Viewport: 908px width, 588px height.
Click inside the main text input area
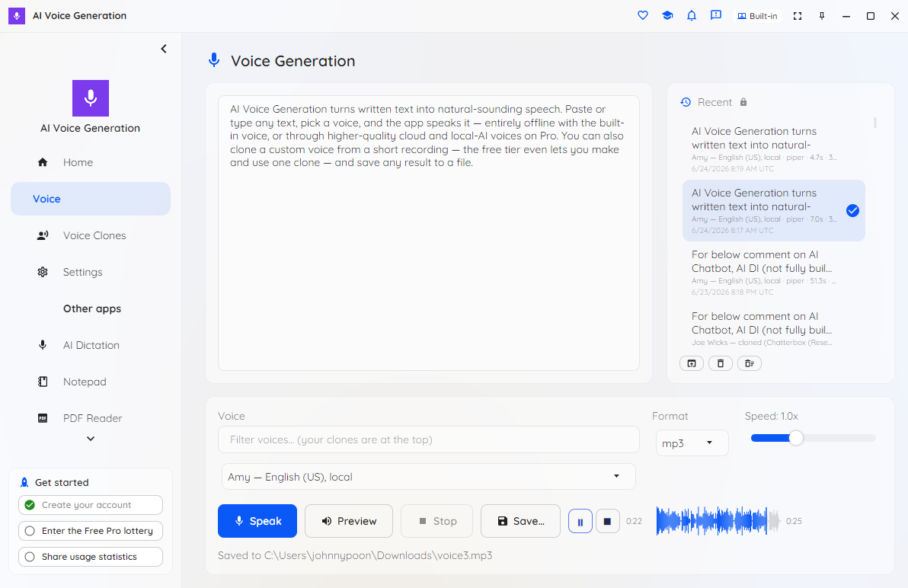[x=429, y=233]
